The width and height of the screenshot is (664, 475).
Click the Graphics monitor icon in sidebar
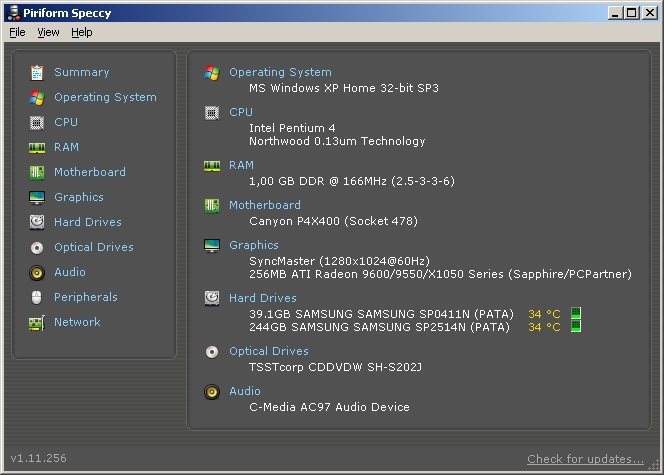[x=37, y=197]
